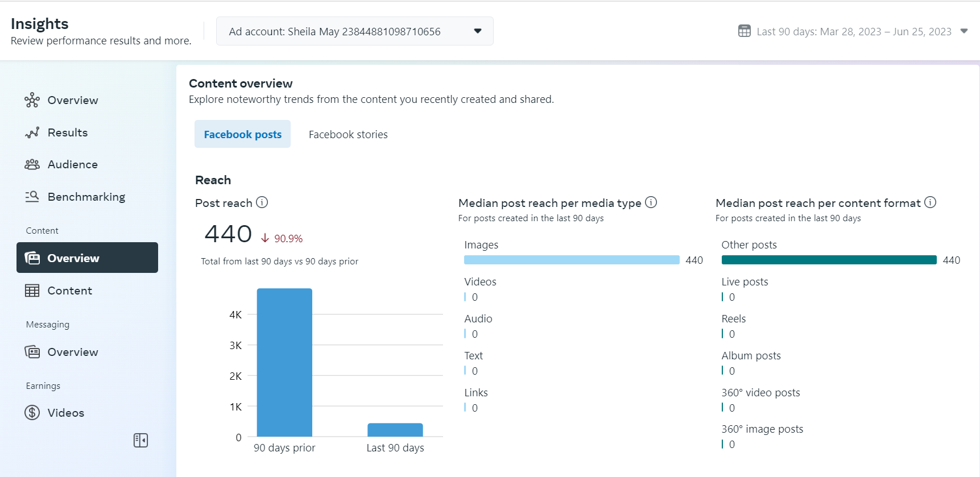The width and height of the screenshot is (980, 477).
Task: Click the Other posts teal reach bar
Action: pos(829,260)
